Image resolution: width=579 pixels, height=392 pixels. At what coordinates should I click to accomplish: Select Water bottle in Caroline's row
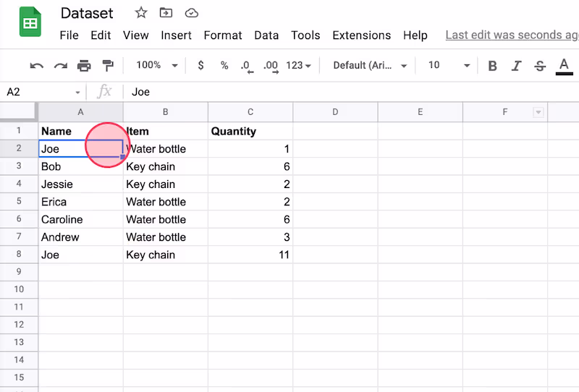pos(166,220)
